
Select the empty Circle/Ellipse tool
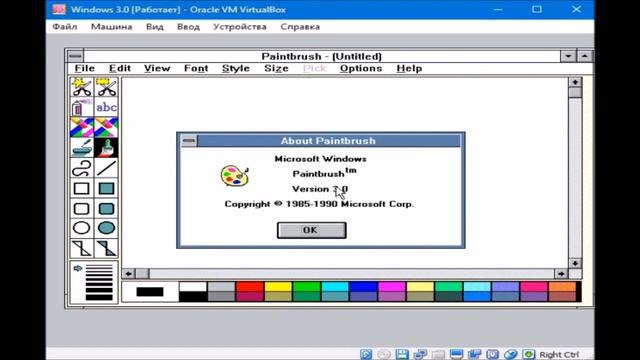[x=82, y=228]
